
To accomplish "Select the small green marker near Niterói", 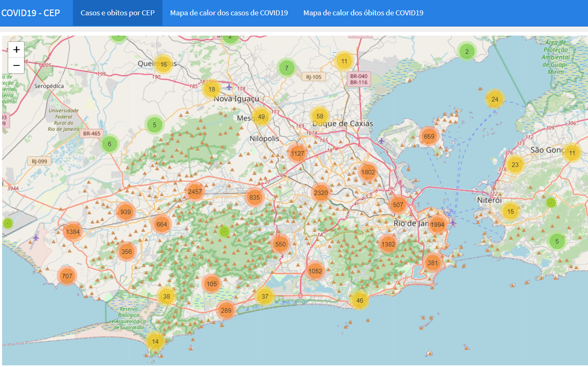I will [551, 203].
